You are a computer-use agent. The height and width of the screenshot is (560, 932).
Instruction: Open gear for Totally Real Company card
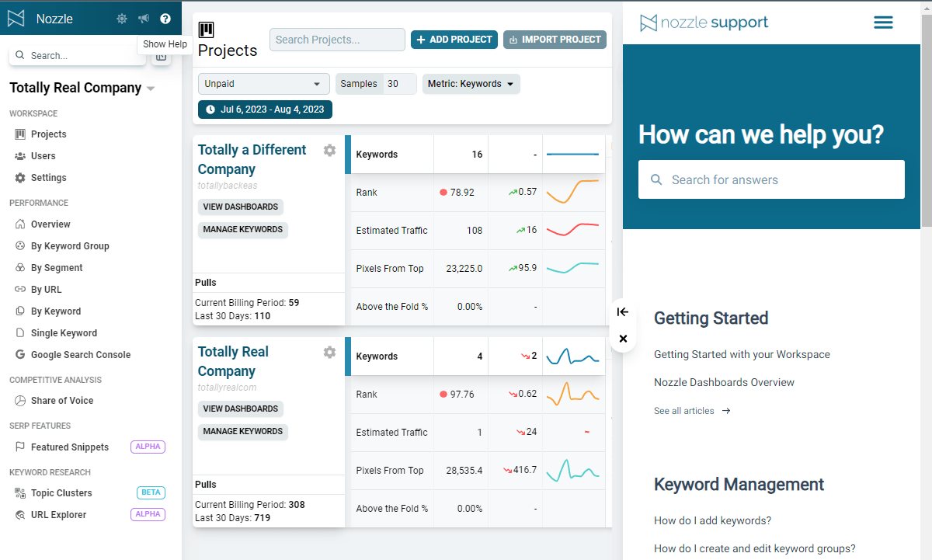point(330,352)
